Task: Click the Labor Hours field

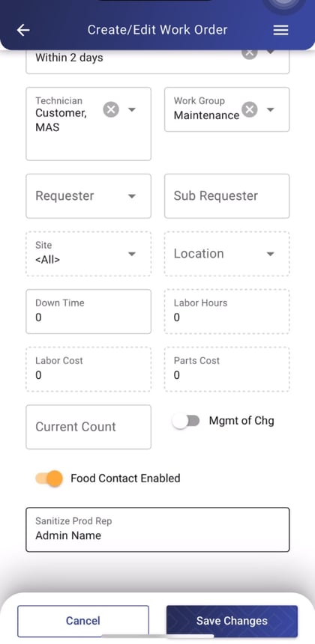Action: coord(227,312)
